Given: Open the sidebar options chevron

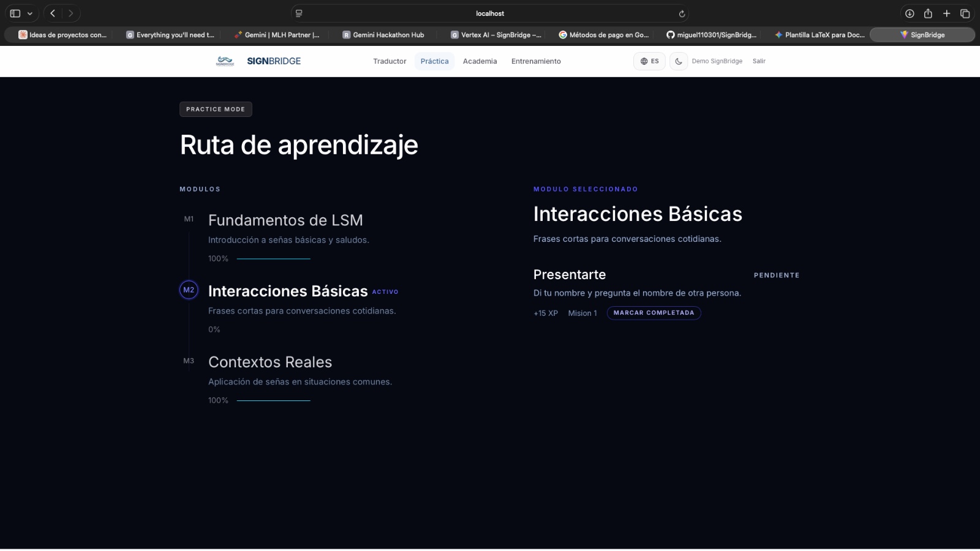Looking at the screenshot, I should click(x=30, y=13).
